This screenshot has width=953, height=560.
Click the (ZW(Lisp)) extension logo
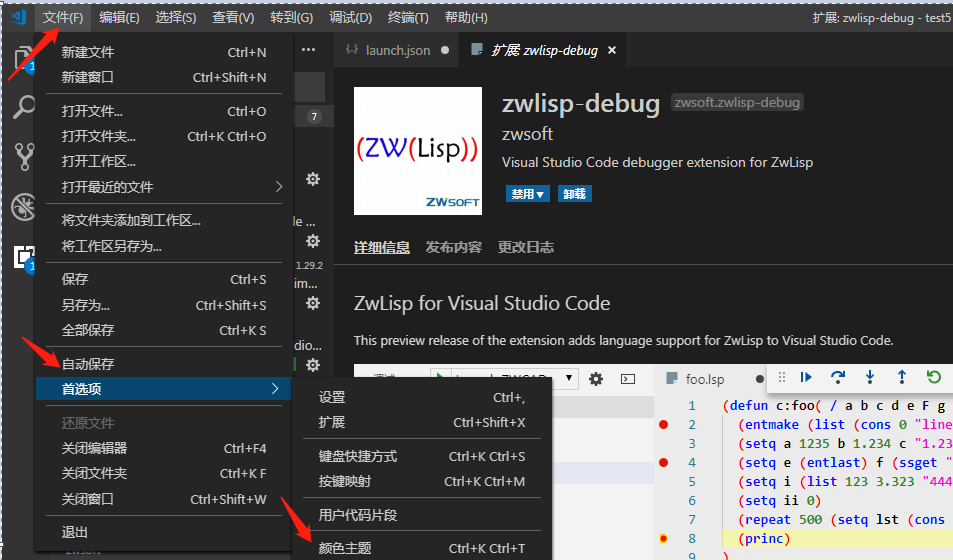[x=418, y=151]
